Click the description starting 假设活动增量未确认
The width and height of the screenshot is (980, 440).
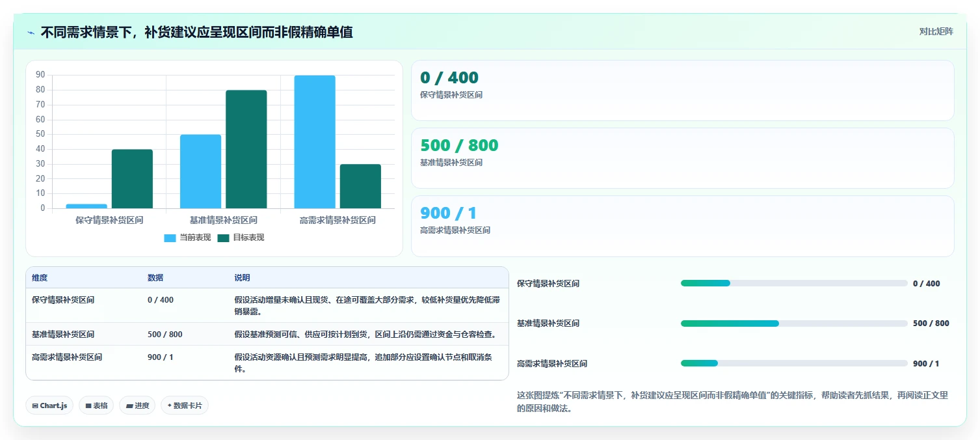pyautogui.click(x=367, y=306)
